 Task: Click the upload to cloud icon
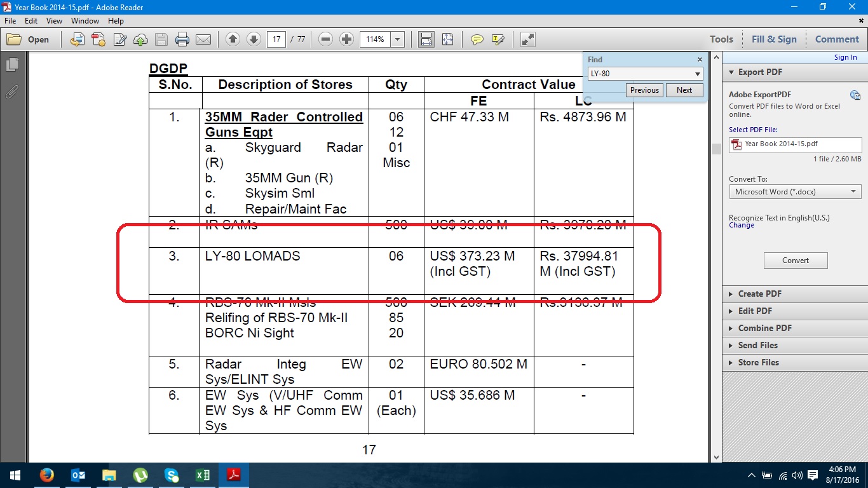click(140, 39)
